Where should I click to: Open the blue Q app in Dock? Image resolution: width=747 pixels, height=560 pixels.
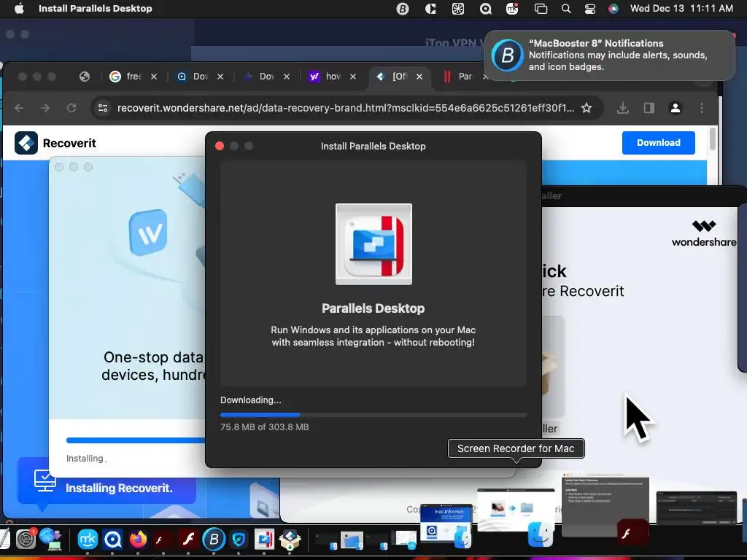113,540
